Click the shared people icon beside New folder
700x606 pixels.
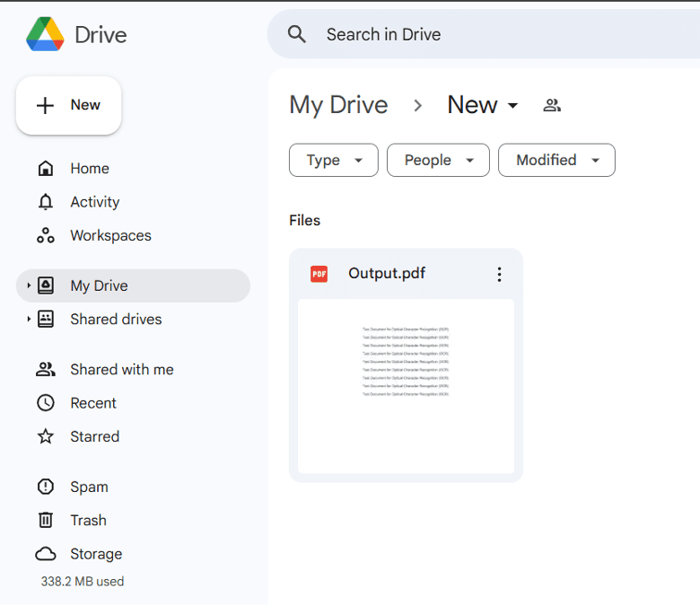pyautogui.click(x=552, y=106)
